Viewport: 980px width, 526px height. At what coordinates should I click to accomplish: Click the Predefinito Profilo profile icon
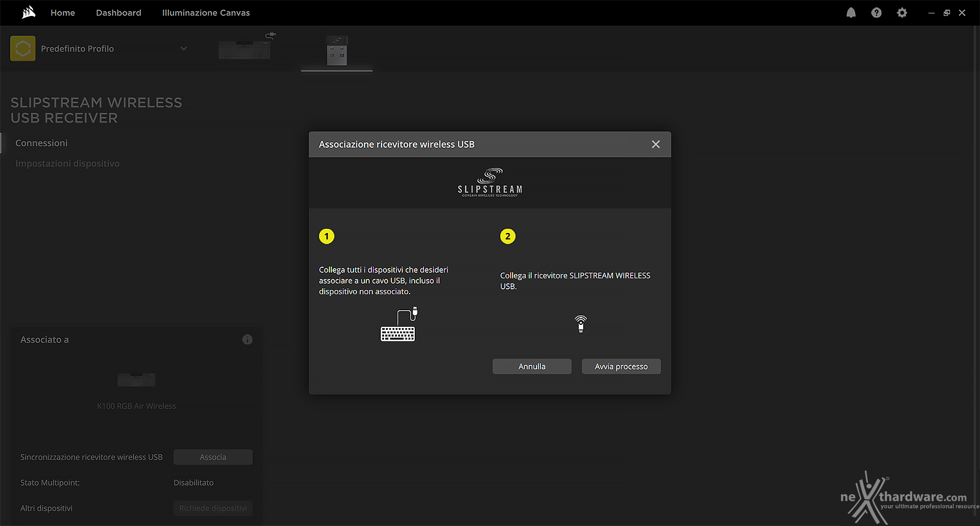click(23, 48)
